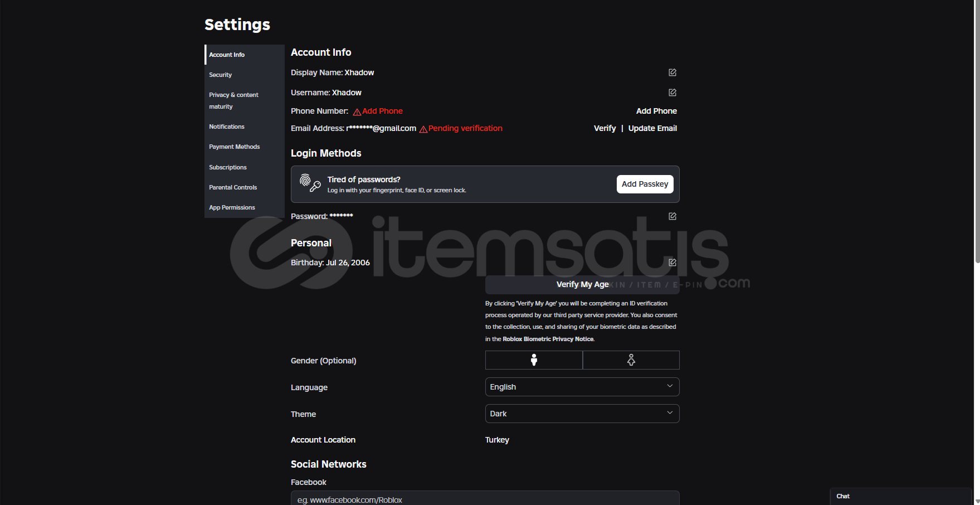Open Subscriptions tab
This screenshot has width=980, height=505.
pos(245,167)
